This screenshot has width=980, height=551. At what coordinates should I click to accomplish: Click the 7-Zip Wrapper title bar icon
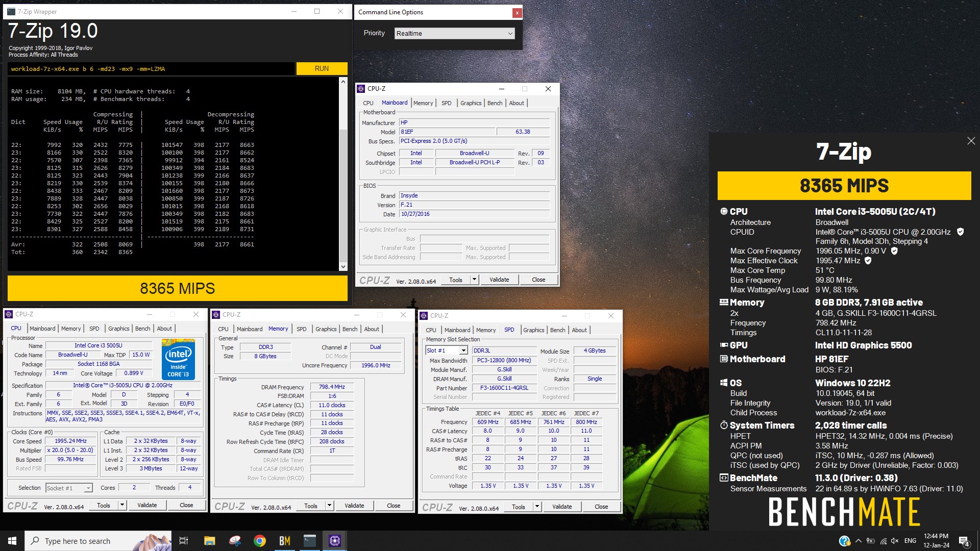click(11, 11)
